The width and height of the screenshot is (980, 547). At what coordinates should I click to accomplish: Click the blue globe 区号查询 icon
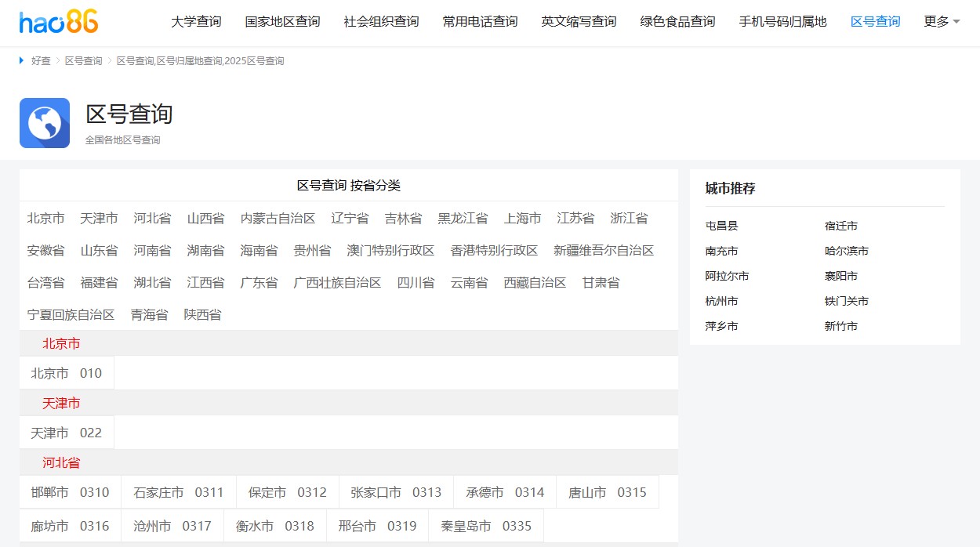point(45,123)
